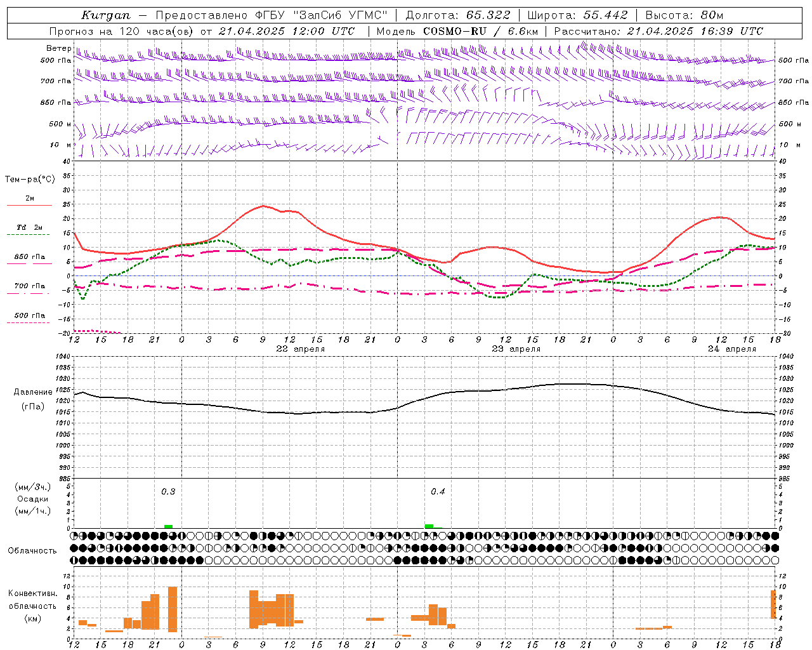The width and height of the screenshot is (812, 650).
Task: Click the forecast start text "21.04.2025 12:00 UTC"
Action: tap(287, 31)
